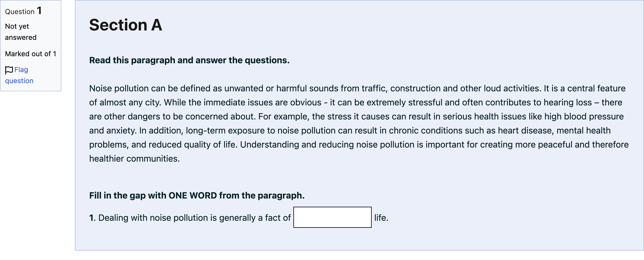Click the Marked out of 1 text
Image resolution: width=644 pixels, height=260 pixels.
(31, 54)
